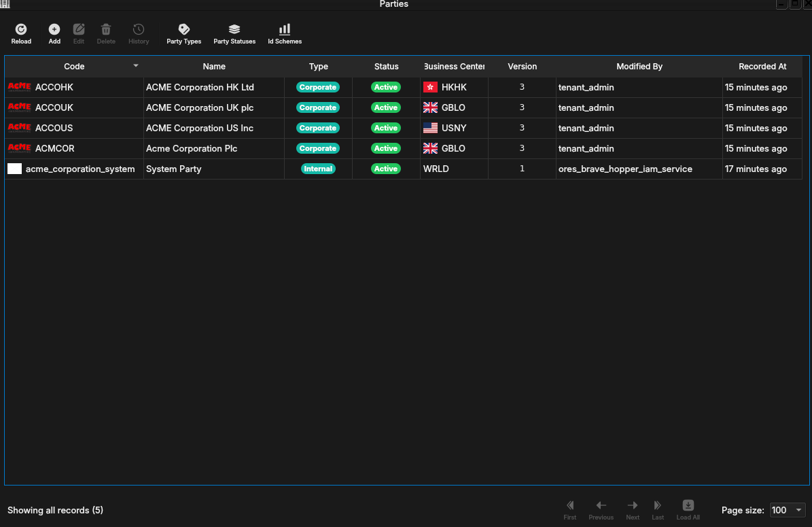This screenshot has width=812, height=527.
Task: Click ACME logo icon in ACCOUS row
Action: [20, 127]
